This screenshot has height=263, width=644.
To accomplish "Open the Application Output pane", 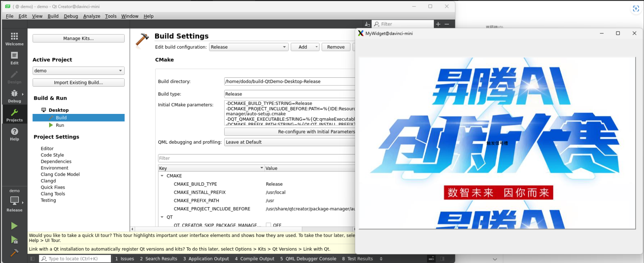I will 206,259.
